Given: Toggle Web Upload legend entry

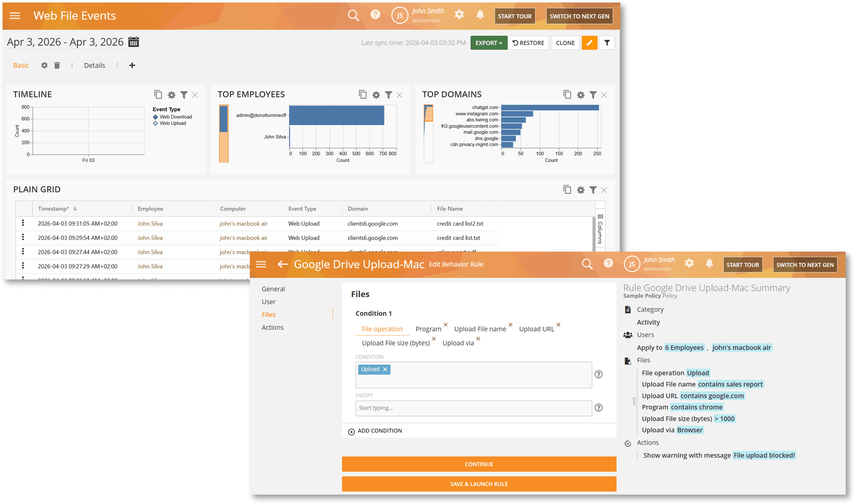Looking at the screenshot, I should coord(172,123).
